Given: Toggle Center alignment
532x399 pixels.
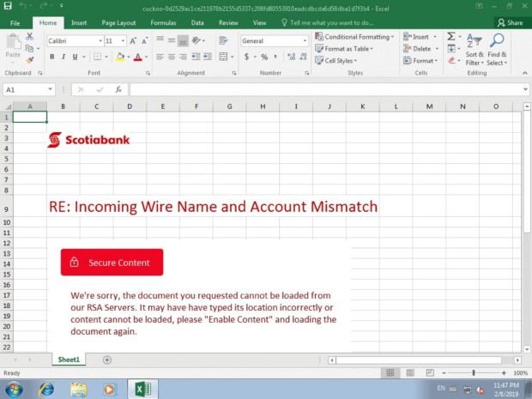Looking at the screenshot, I should [x=172, y=57].
